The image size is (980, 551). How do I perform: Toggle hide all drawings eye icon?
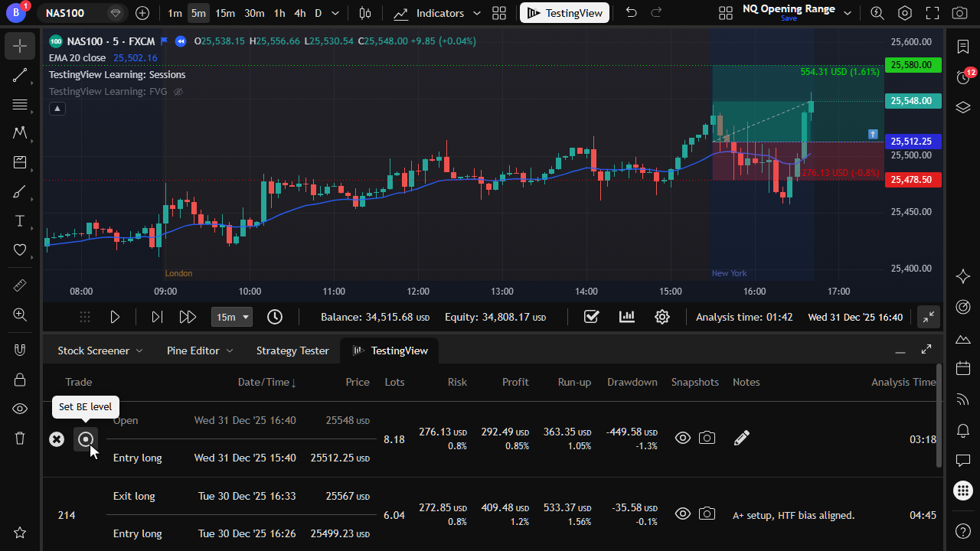(x=20, y=409)
